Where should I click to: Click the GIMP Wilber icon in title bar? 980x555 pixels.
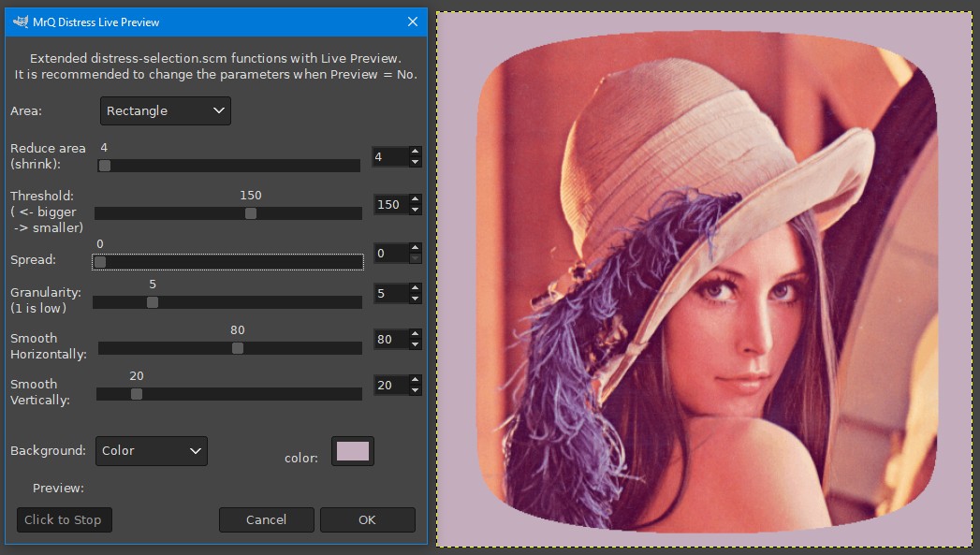pyautogui.click(x=21, y=22)
